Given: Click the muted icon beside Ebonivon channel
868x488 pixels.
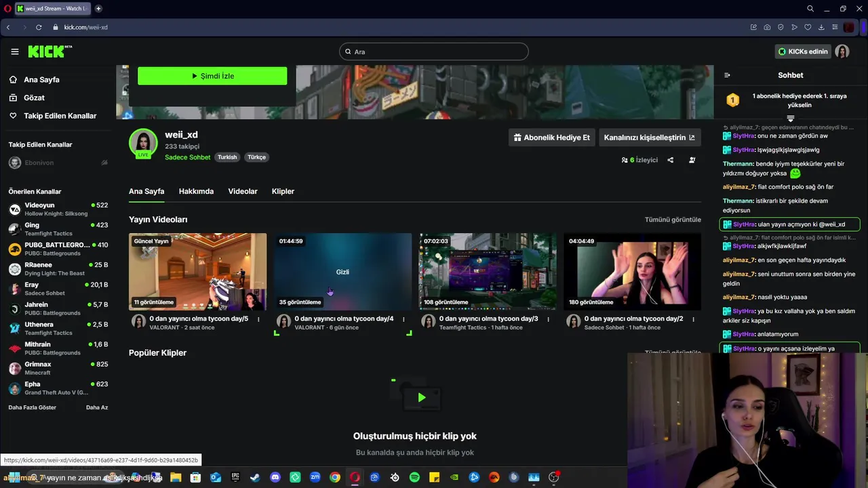Looking at the screenshot, I should (x=104, y=163).
